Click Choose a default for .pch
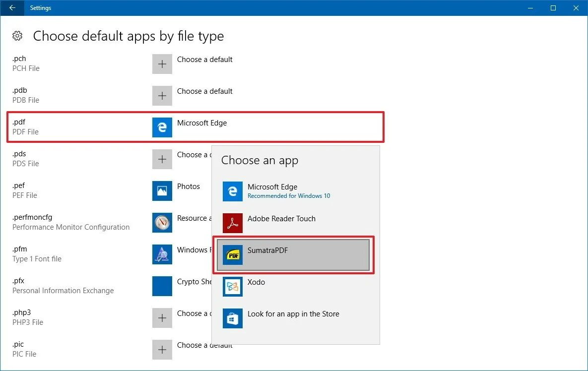588x371 pixels. click(205, 60)
